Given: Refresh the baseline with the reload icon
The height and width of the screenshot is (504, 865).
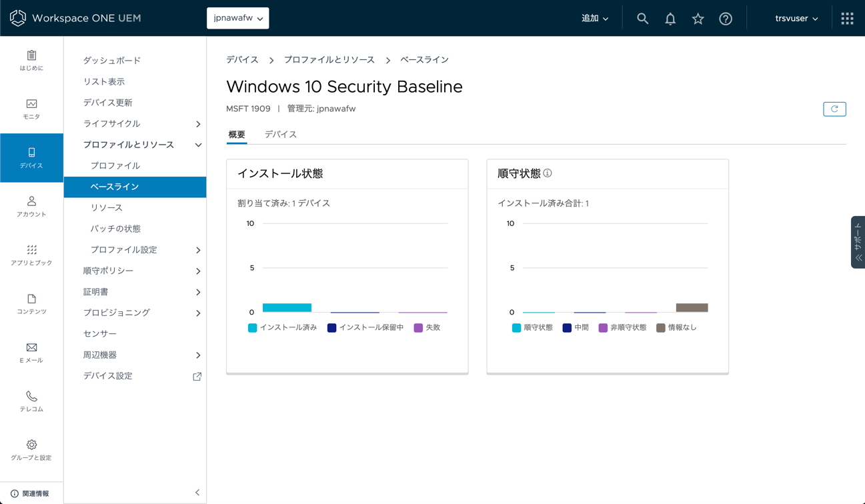Looking at the screenshot, I should pyautogui.click(x=834, y=109).
